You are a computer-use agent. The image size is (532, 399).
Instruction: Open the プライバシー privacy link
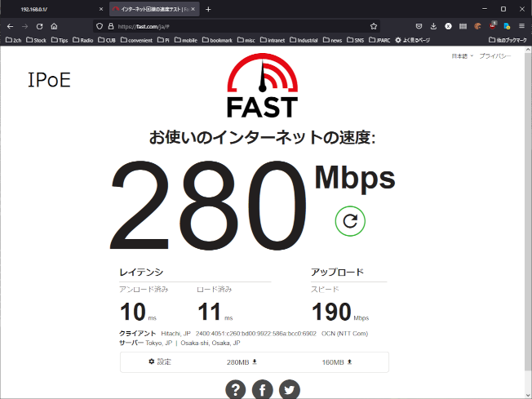click(495, 56)
